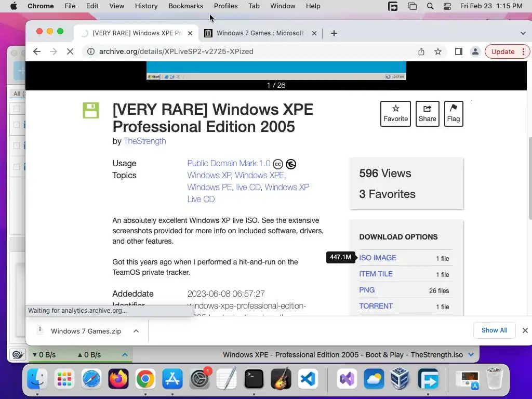Open macOS Control Center icon
532x399 pixels.
[x=447, y=6]
